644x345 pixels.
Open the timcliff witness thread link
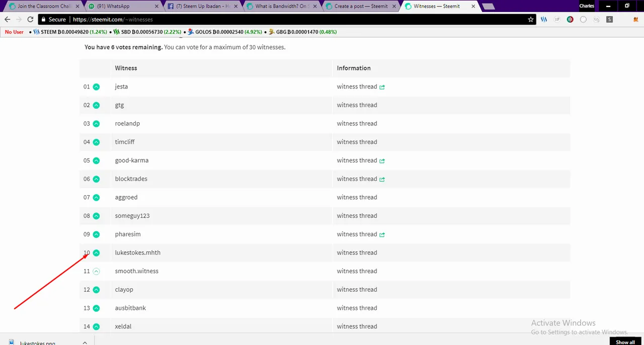(357, 142)
